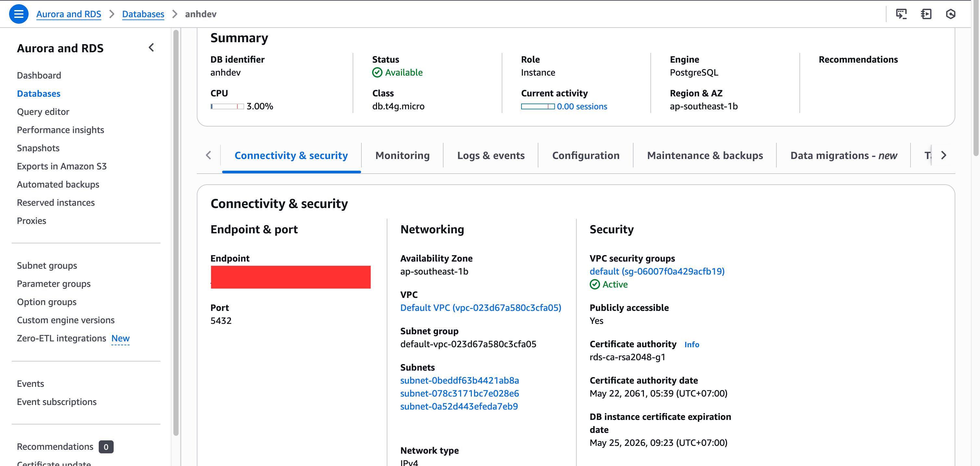Collapse the Aurora and RDS sidebar
The image size is (980, 466).
151,47
